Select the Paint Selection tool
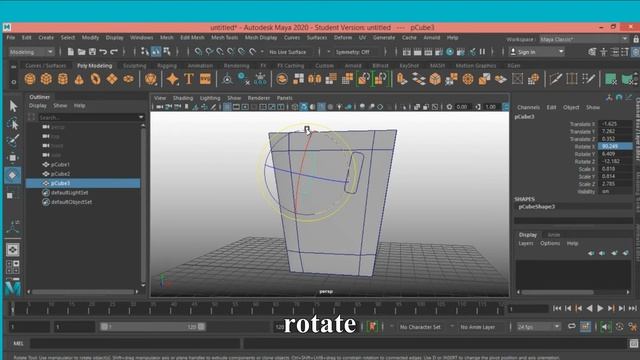Viewport: 640px width, 360px height. click(13, 141)
